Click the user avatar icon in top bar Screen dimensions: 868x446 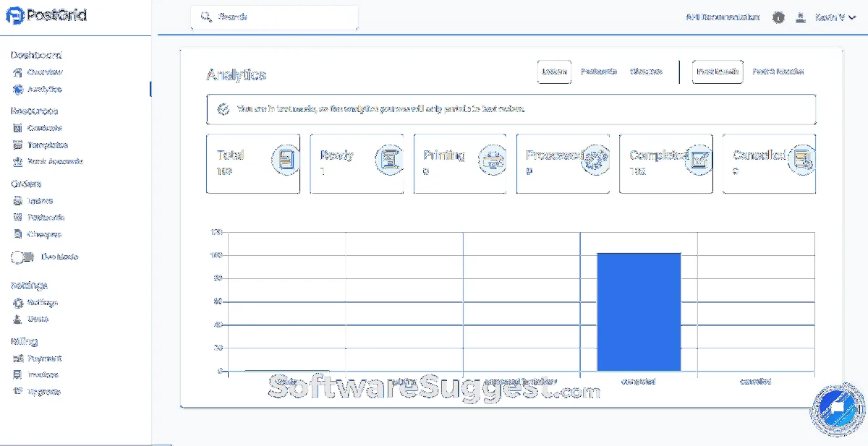point(801,17)
